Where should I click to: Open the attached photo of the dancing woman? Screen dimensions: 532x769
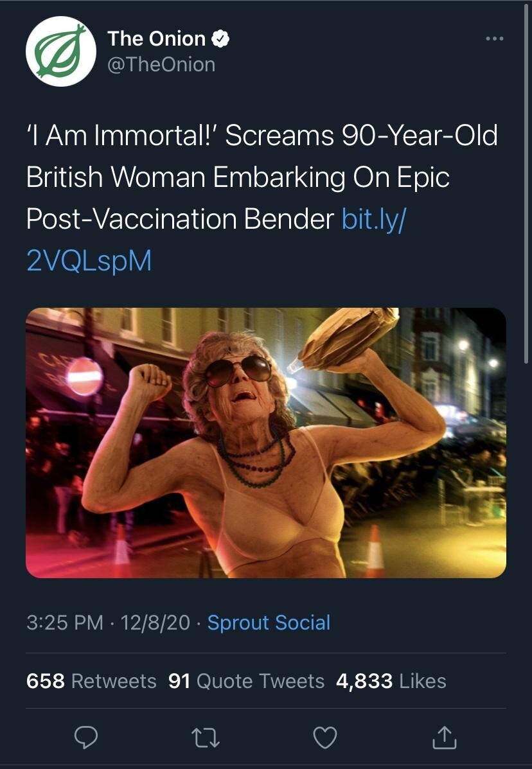266,443
